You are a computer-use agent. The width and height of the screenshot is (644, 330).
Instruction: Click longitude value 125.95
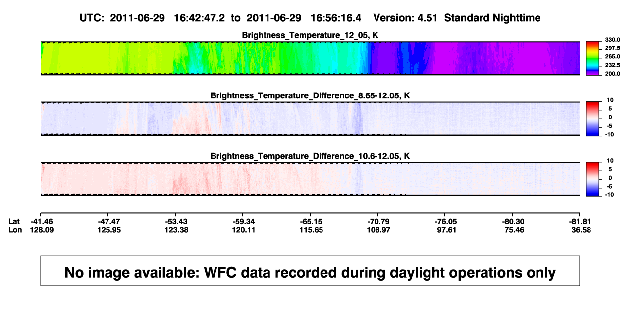108,230
